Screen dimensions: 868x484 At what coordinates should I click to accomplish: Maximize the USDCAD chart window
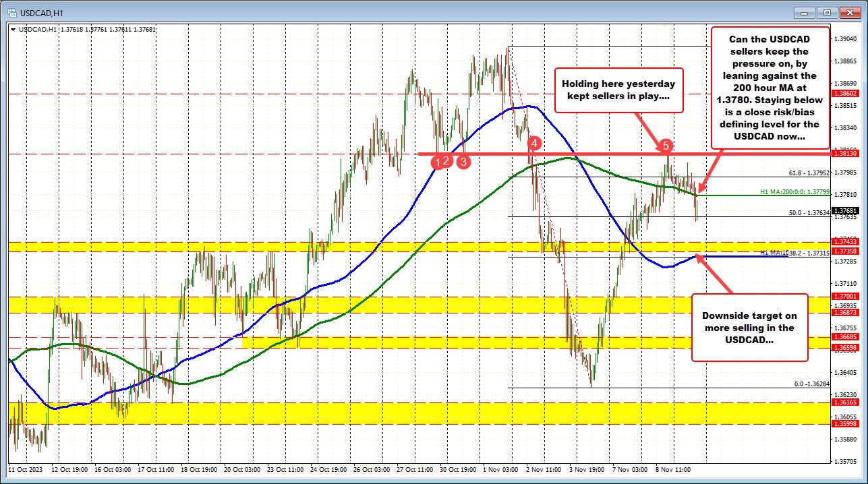click(826, 12)
